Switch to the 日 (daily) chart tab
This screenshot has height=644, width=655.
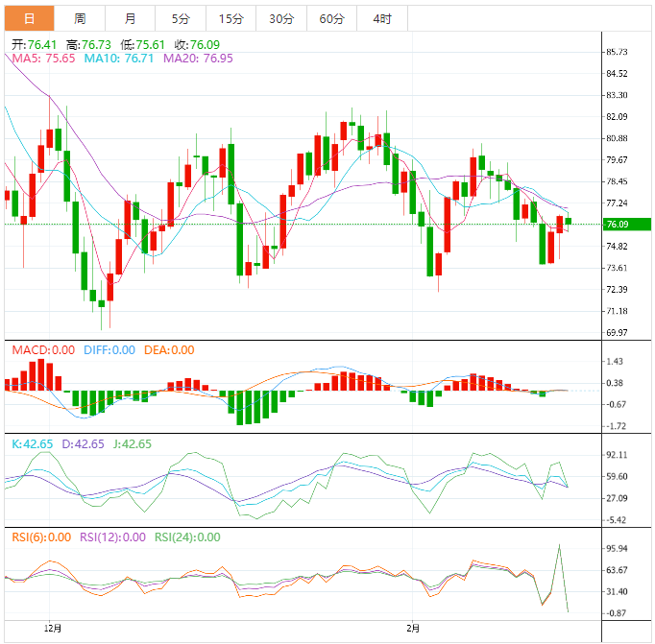click(x=29, y=18)
